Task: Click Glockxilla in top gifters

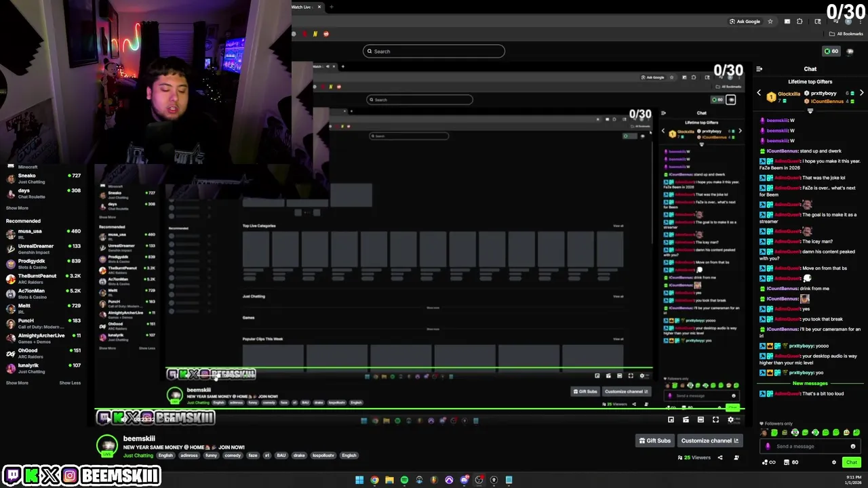Action: (x=789, y=94)
